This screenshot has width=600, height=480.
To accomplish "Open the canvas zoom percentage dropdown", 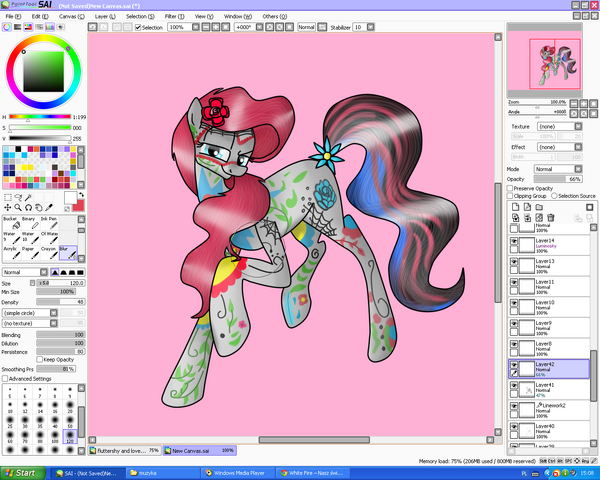I will (196, 27).
